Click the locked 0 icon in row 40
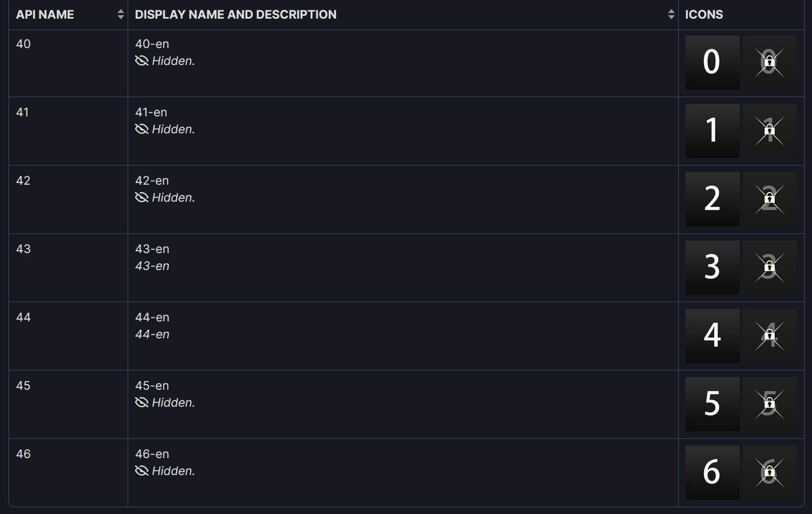The width and height of the screenshot is (812, 514). pos(770,63)
